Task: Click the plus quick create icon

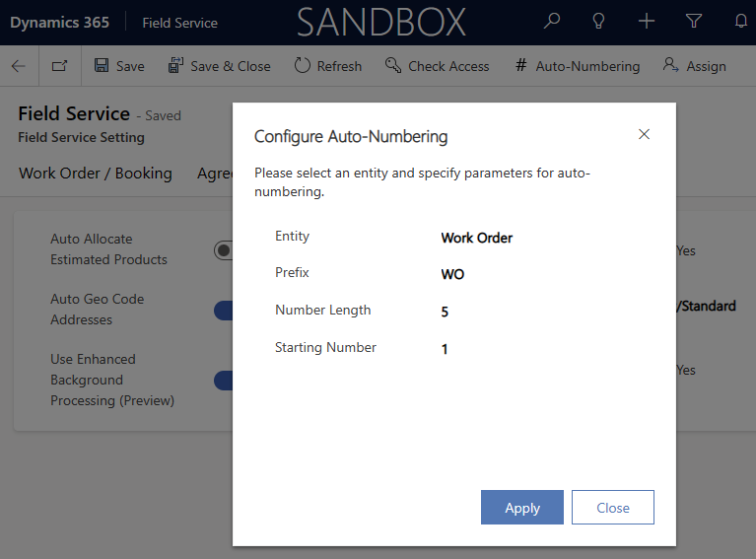Action: click(646, 22)
